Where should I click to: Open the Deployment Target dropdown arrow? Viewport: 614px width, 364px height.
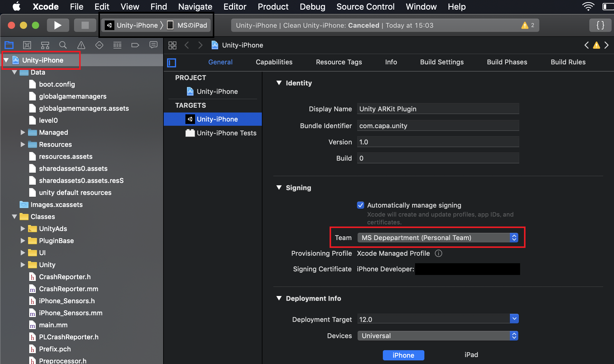(x=514, y=319)
